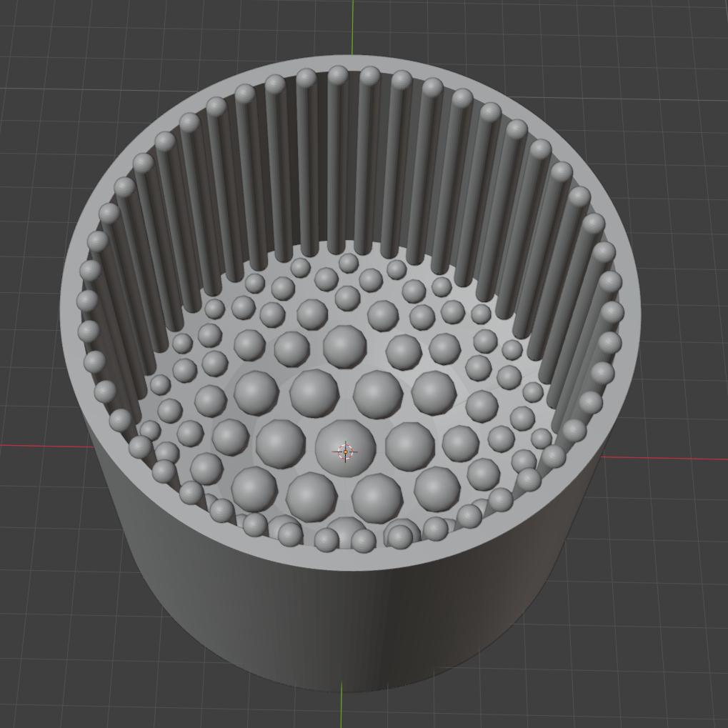Click the green Y axis line above the model
This screenshot has width=728, height=728.
point(353,25)
